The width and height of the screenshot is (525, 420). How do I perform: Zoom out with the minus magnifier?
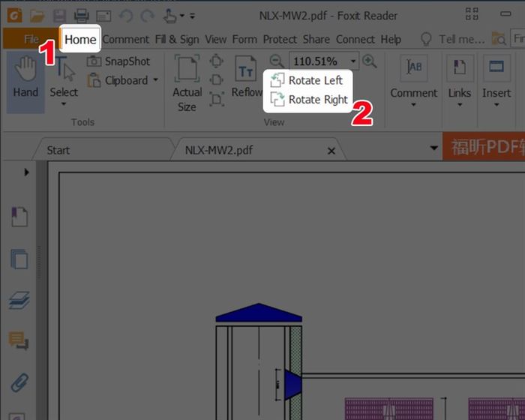pos(276,61)
